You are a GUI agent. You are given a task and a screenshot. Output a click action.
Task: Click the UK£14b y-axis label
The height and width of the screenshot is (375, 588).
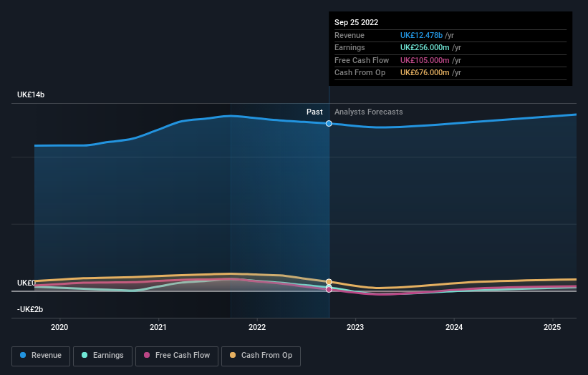(x=31, y=94)
